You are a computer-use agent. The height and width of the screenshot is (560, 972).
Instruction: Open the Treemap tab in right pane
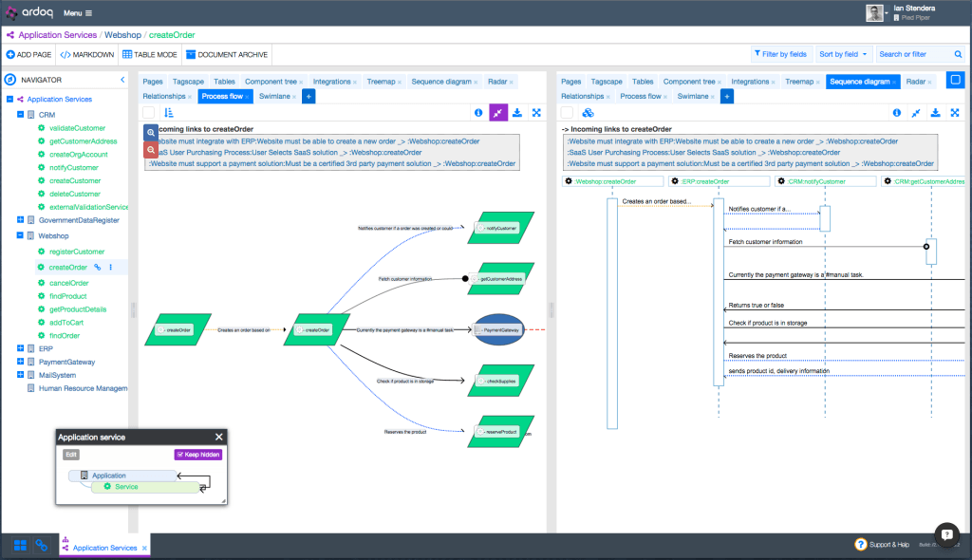tap(799, 82)
